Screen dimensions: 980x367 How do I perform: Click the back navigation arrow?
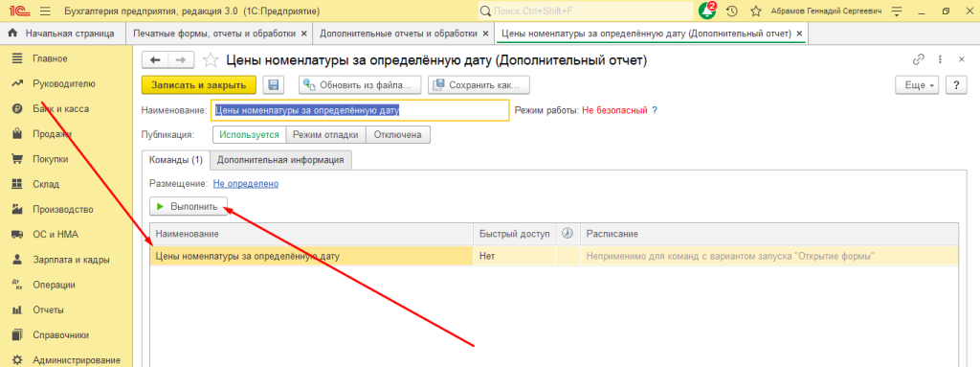[x=156, y=60]
